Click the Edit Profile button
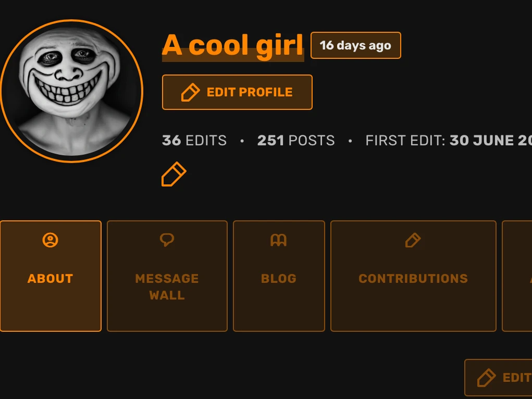Viewport: 532px width, 399px height. 237,92
